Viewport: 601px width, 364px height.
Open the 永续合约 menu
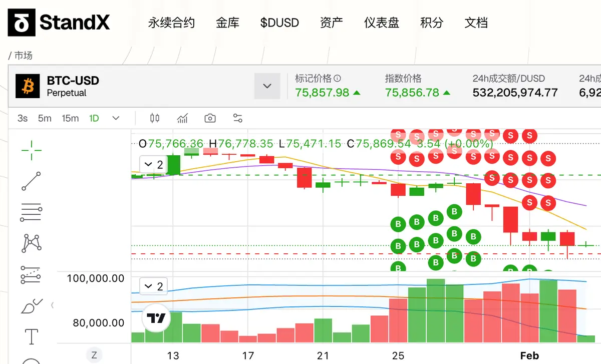171,23
